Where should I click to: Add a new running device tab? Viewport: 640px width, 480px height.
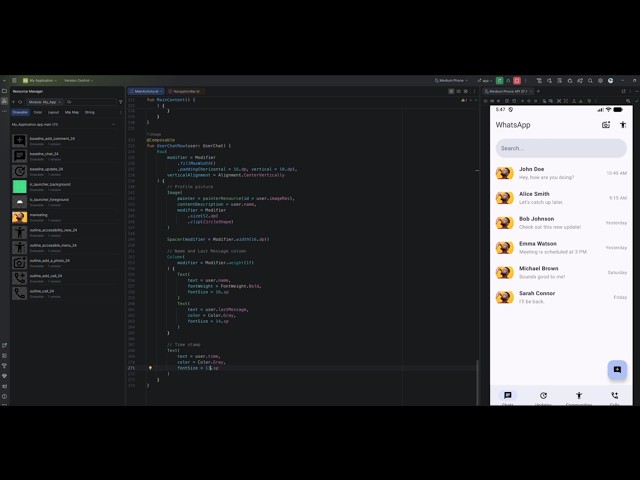(x=538, y=91)
